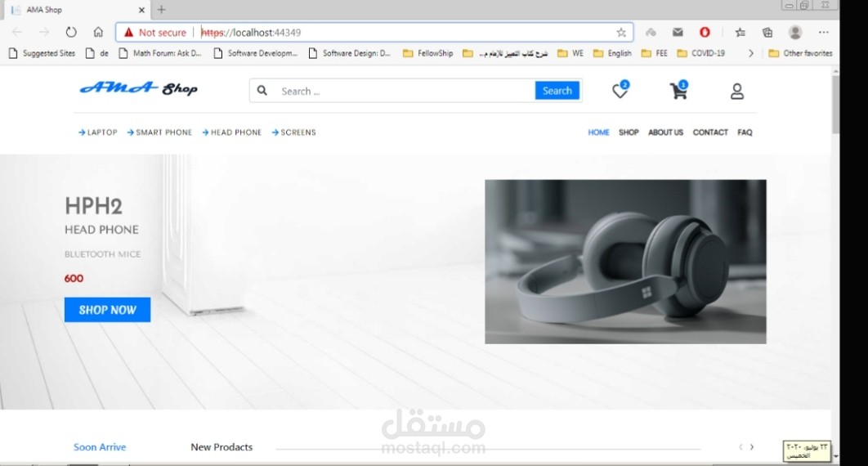Click the browser profile avatar

click(x=795, y=32)
